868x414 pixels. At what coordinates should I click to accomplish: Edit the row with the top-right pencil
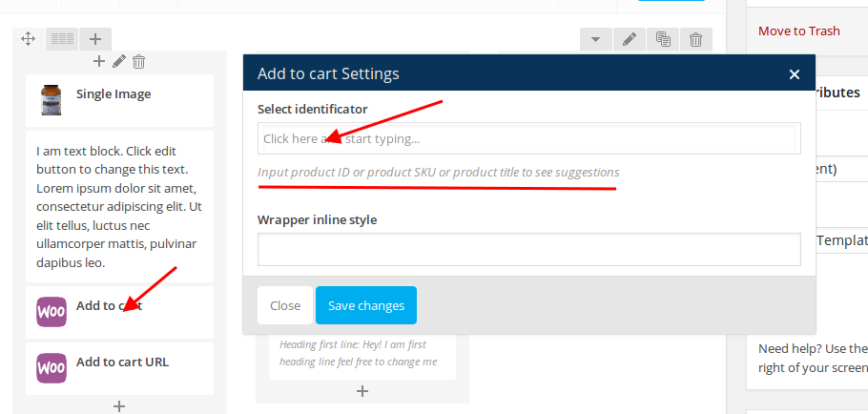coord(630,39)
